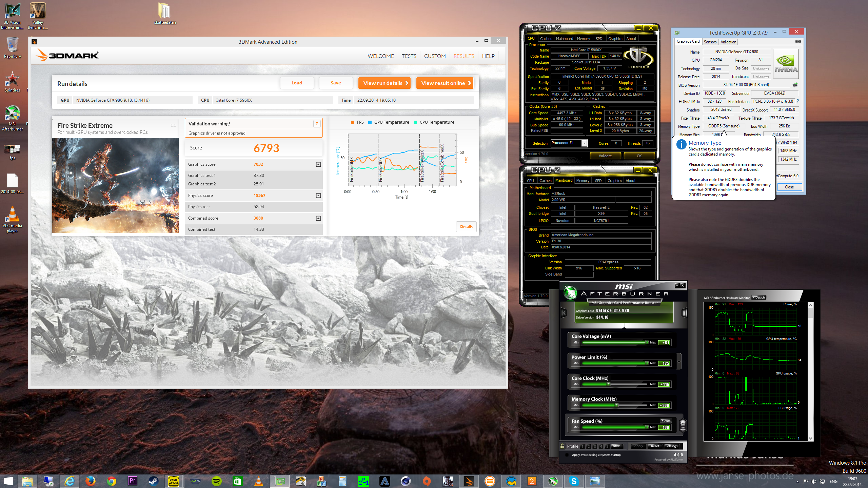Click the GPU-Z BIOS save chip icon
The height and width of the screenshot is (488, 868).
click(795, 85)
